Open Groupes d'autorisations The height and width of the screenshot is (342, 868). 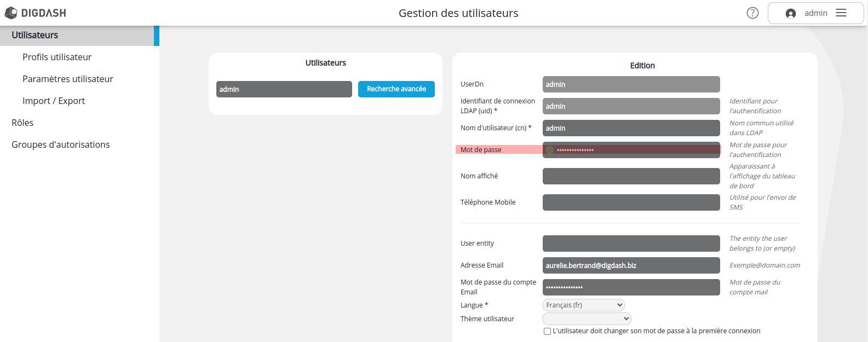coord(61,144)
